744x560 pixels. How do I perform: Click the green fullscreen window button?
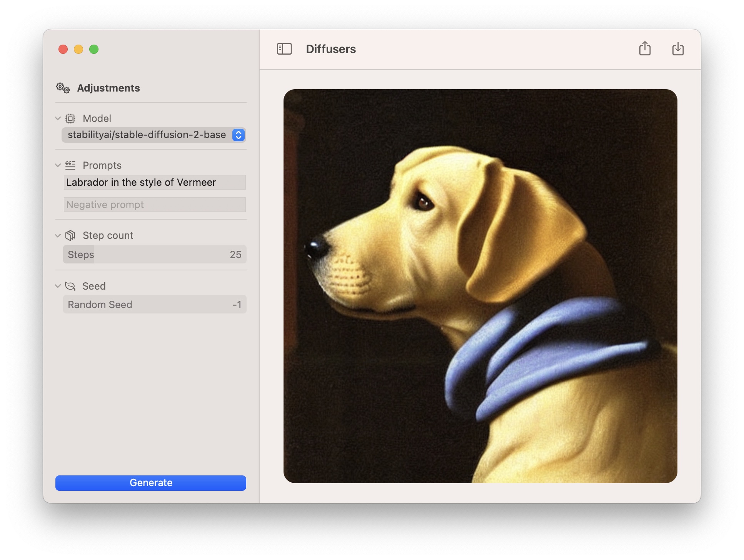click(x=94, y=49)
